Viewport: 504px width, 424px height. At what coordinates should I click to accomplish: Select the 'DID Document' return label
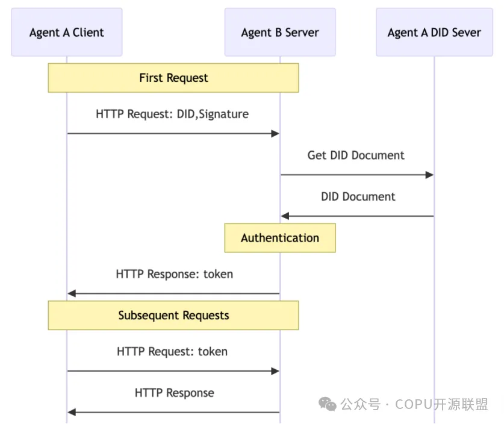click(358, 197)
